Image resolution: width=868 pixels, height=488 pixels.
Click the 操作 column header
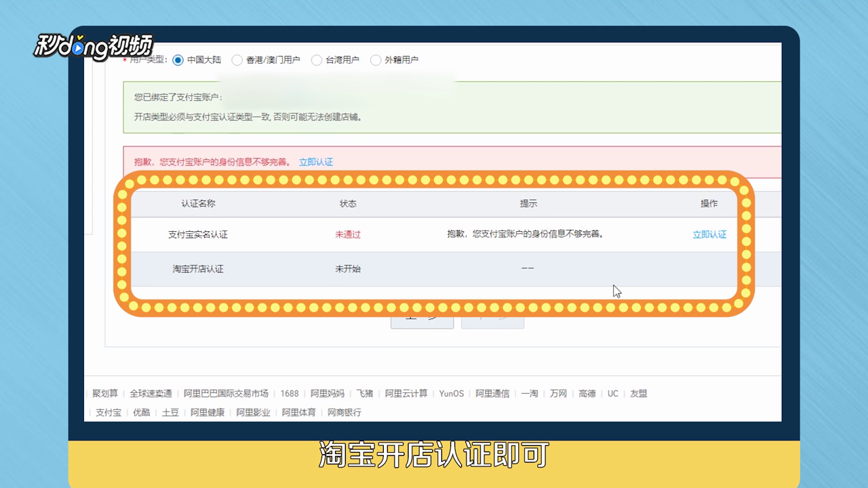pyautogui.click(x=709, y=203)
